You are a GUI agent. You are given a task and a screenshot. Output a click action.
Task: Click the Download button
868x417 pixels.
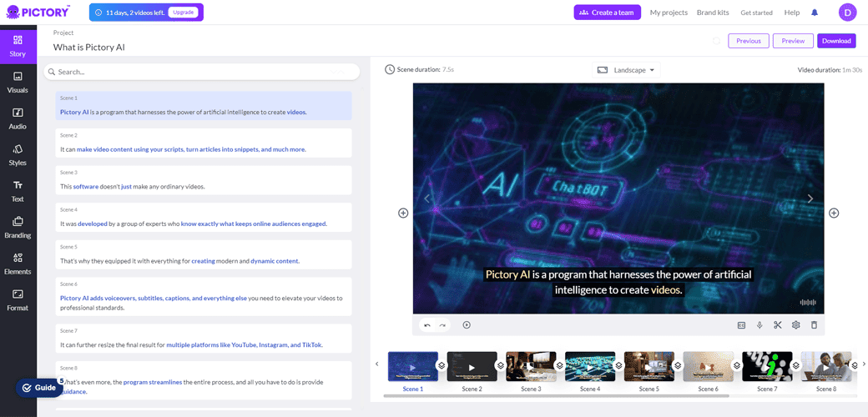point(836,41)
